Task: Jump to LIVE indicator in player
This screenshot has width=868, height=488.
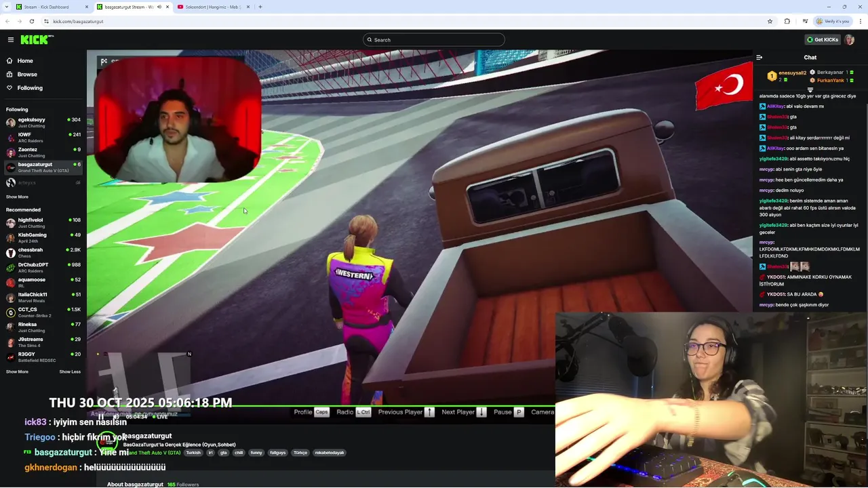Action: pos(161,417)
